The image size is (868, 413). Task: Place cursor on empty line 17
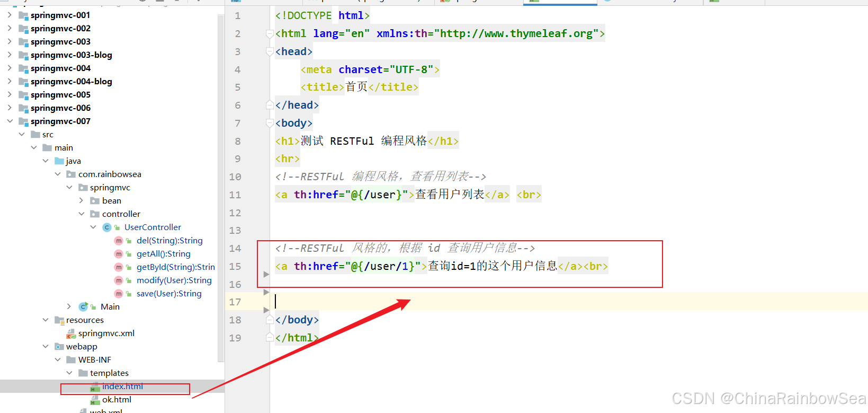tap(569, 302)
